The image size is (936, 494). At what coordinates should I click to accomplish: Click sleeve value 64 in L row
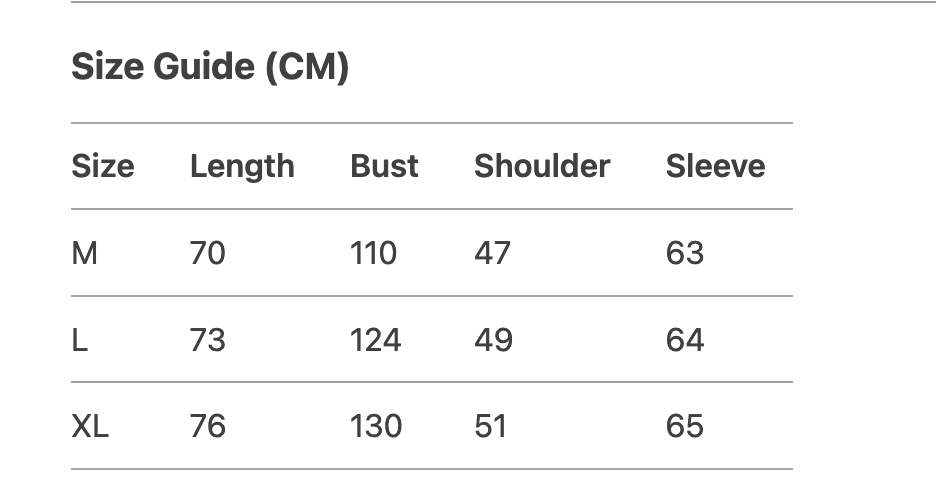(x=685, y=341)
